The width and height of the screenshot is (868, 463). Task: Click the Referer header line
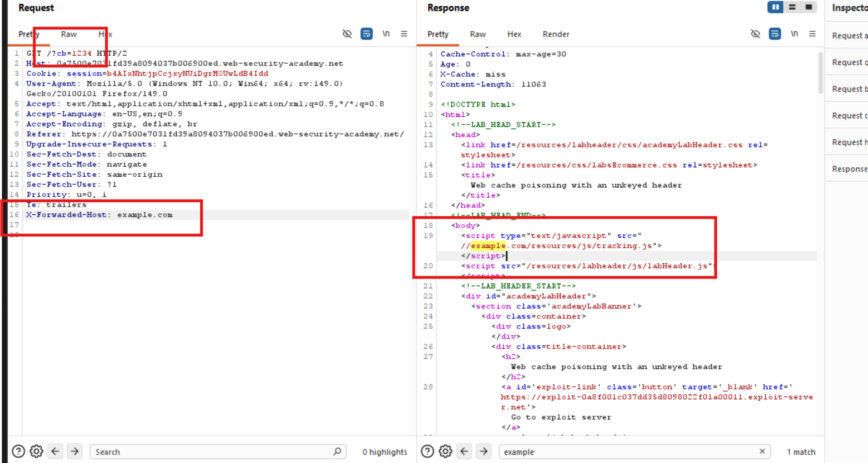click(x=215, y=134)
